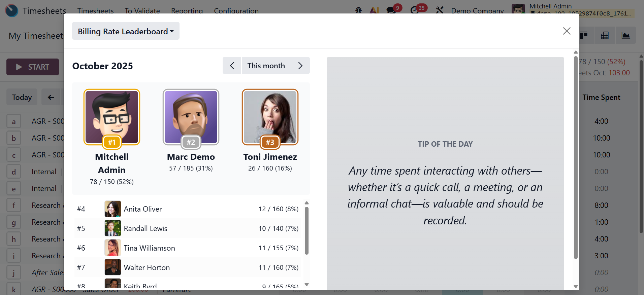Viewport: 644px width, 295px height.
Task: Open activities clock icon with 35 badge
Action: (x=415, y=10)
